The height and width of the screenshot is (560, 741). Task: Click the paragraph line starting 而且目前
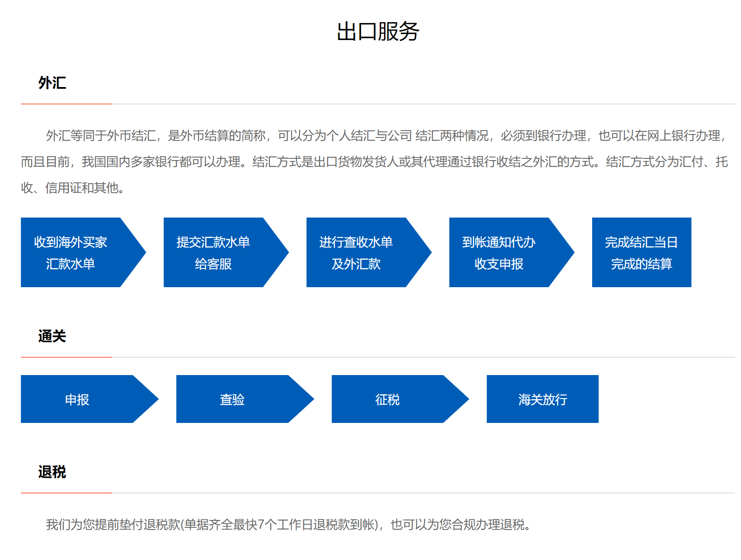point(374,162)
